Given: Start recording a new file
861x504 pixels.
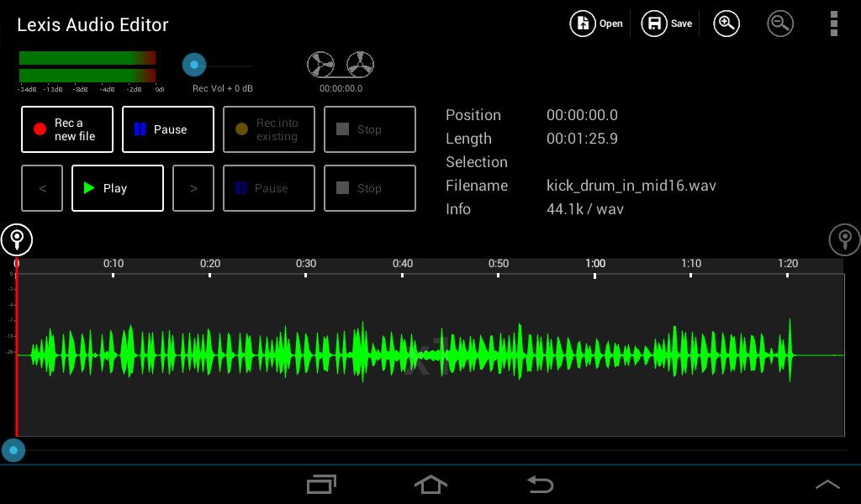Looking at the screenshot, I should pos(67,129).
